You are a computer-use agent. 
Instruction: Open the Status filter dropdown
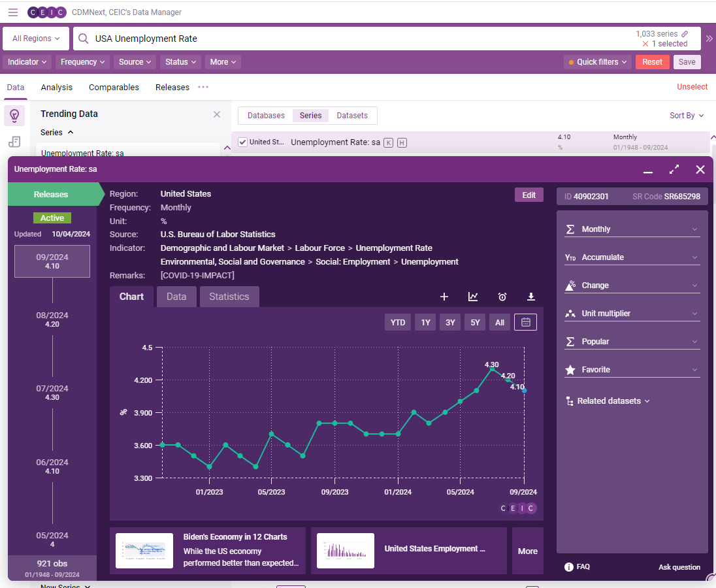[x=180, y=62]
